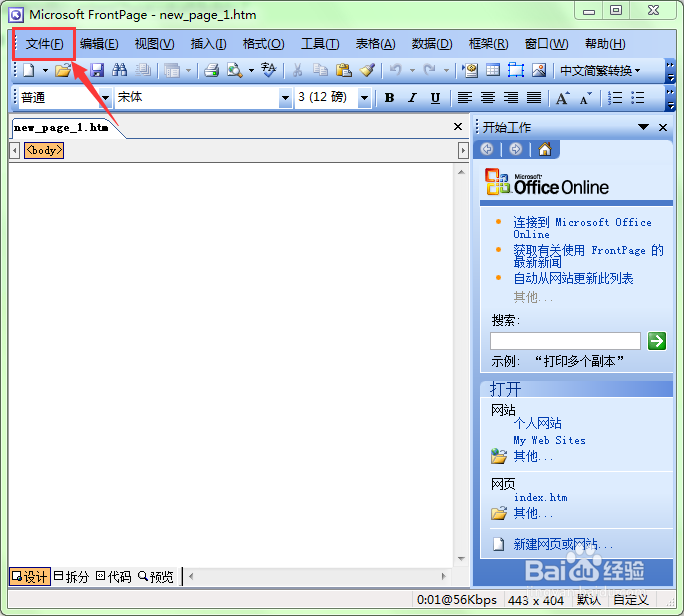The width and height of the screenshot is (684, 616).
Task: Toggle Italic formatting
Action: pos(412,97)
